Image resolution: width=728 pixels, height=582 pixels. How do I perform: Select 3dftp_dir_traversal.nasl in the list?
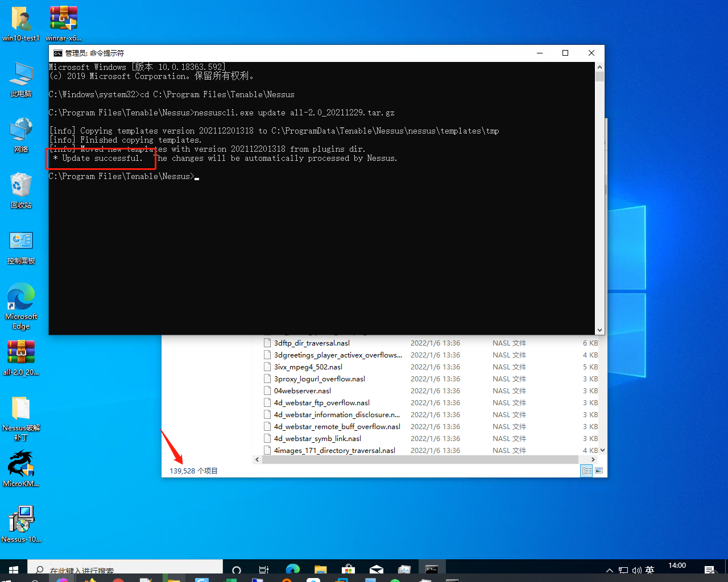point(311,343)
